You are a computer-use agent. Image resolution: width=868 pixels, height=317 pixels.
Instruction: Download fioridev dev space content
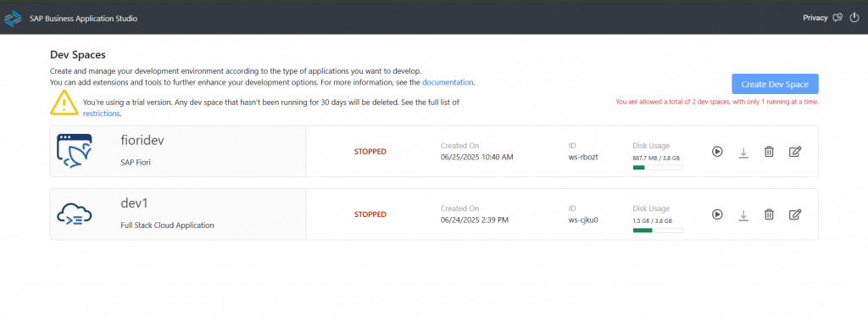point(743,152)
